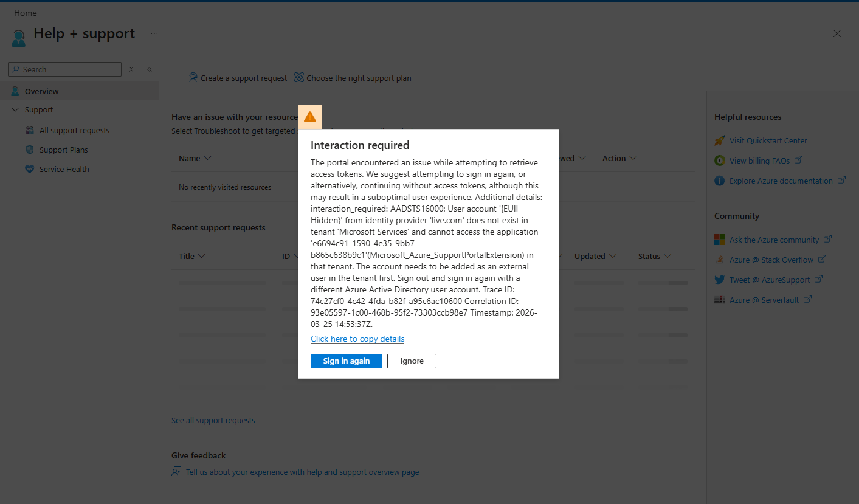Screen dimensions: 859x504
Task: Sort by Action column chevron
Action: tap(633, 158)
